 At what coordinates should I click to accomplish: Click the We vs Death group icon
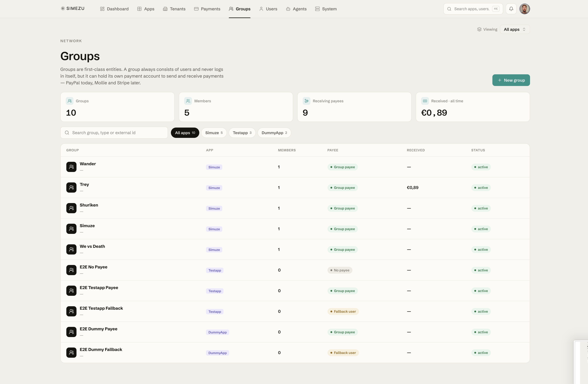click(x=71, y=249)
